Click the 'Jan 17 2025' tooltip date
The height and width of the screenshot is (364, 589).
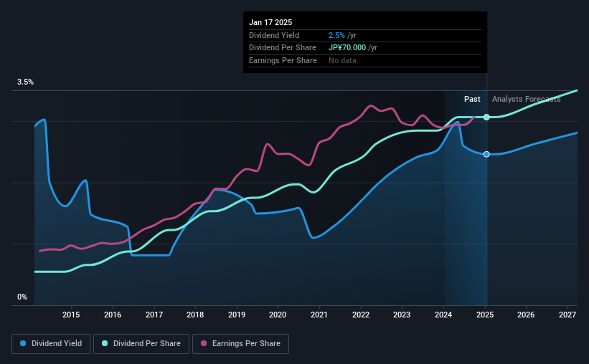[270, 22]
